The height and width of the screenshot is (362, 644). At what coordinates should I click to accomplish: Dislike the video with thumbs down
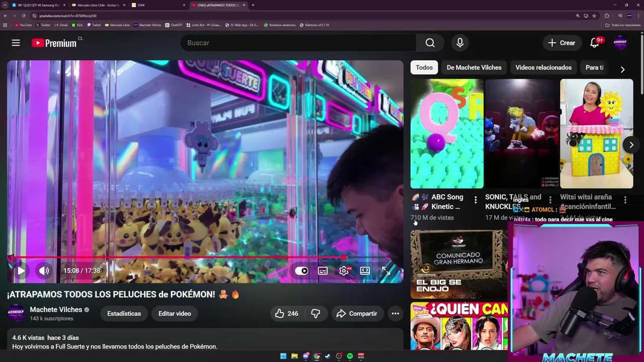pyautogui.click(x=315, y=313)
